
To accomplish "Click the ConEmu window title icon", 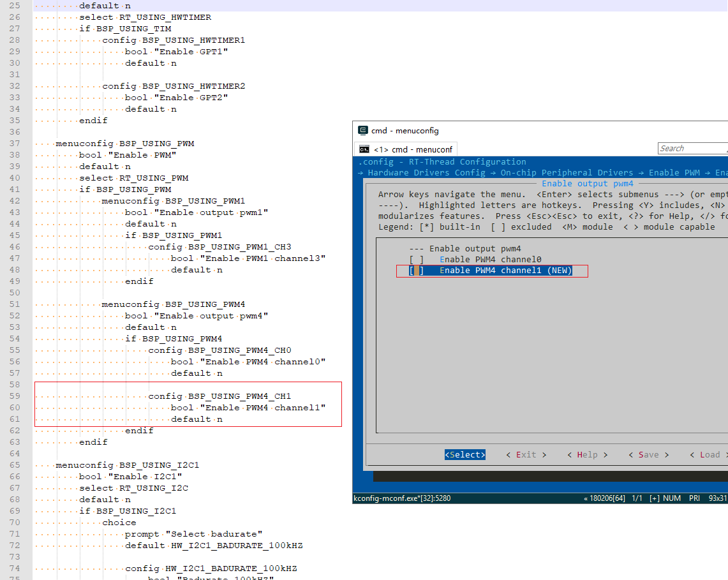I will [362, 131].
